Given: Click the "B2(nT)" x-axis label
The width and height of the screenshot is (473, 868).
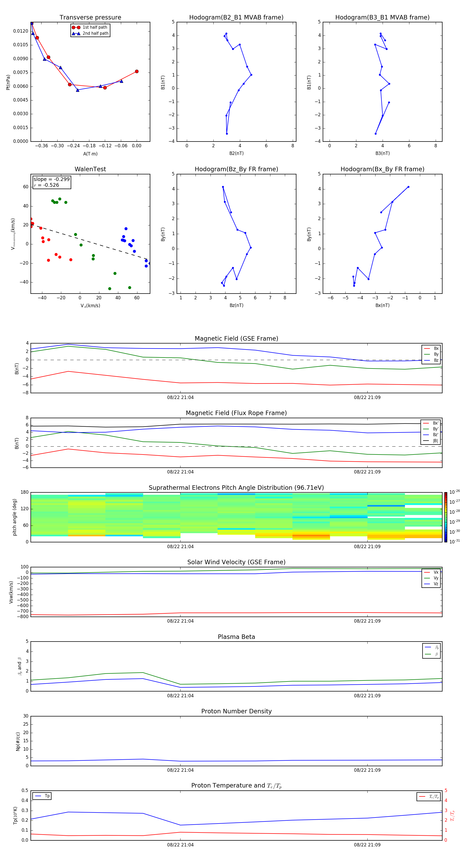Looking at the screenshot, I should pyautogui.click(x=236, y=153).
